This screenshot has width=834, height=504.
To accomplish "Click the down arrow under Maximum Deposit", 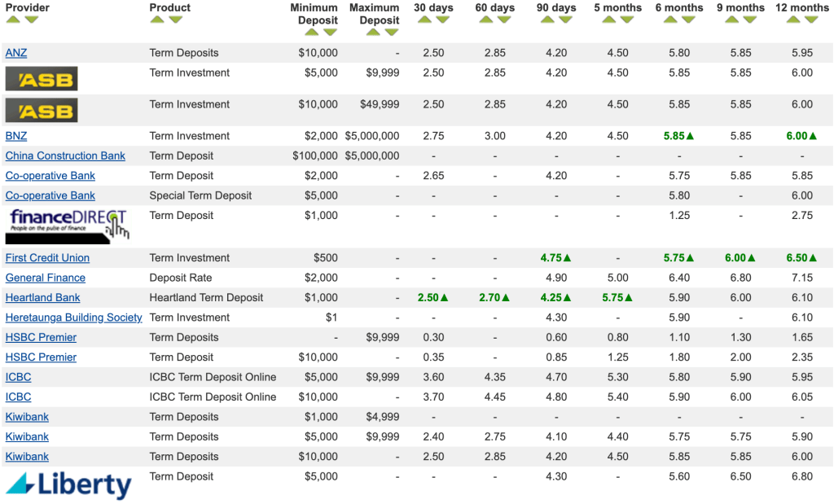I will 393,33.
